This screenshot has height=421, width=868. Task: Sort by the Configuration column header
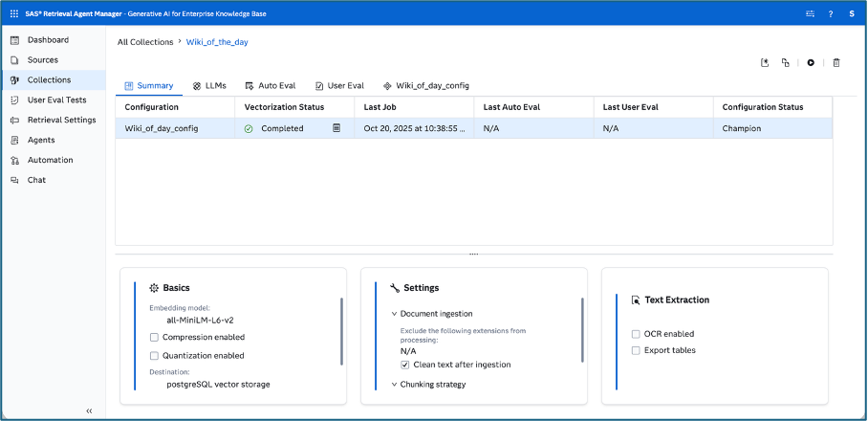pyautogui.click(x=176, y=107)
